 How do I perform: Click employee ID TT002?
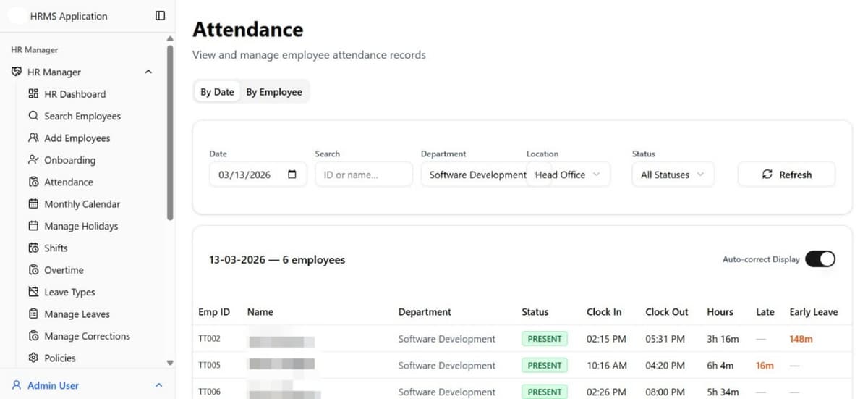(209, 339)
